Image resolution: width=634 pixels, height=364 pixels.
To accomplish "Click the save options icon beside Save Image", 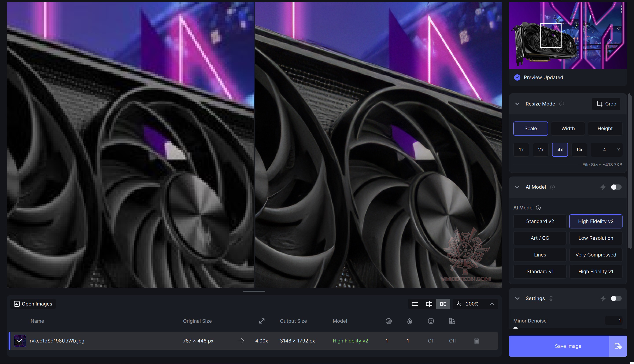I will 618,346.
